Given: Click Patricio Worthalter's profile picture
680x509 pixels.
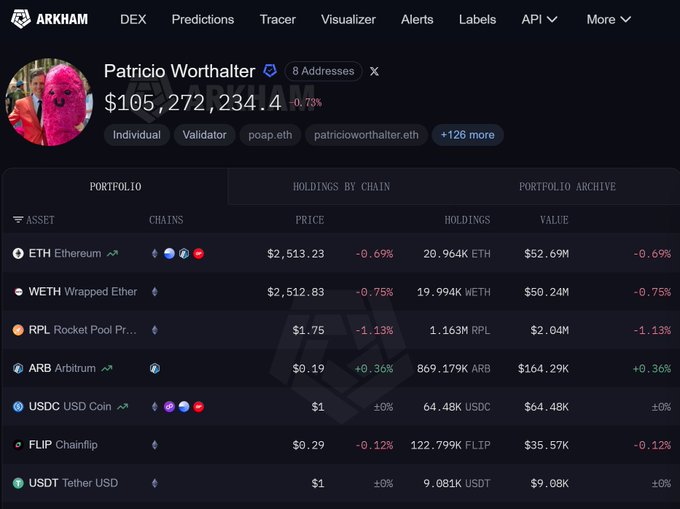Looking at the screenshot, I should tap(49, 102).
